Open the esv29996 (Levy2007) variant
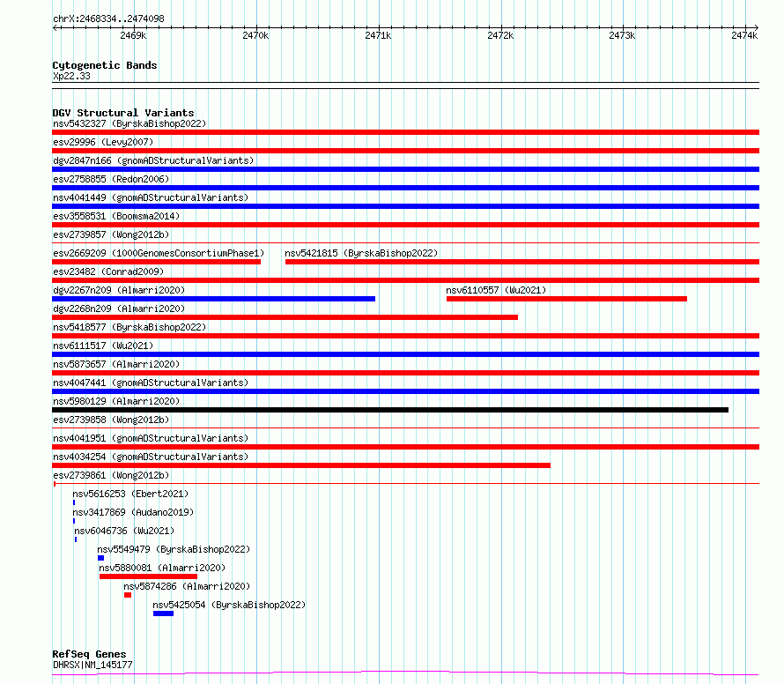The image size is (784, 684). tap(103, 142)
